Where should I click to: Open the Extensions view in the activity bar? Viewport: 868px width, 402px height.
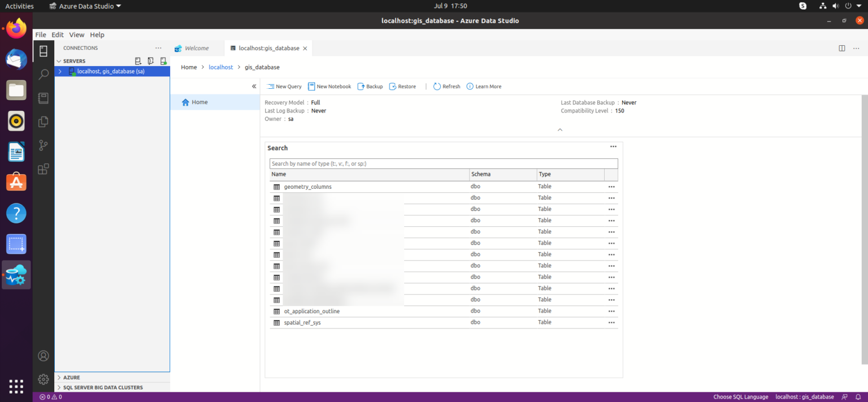44,168
